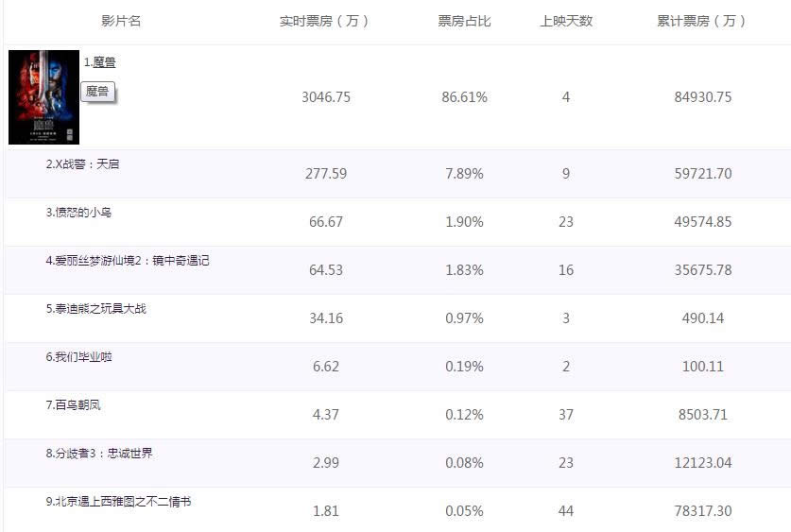The height and width of the screenshot is (532, 791).
Task: Open 北京遇上西雅图之不二情书 movie link
Action: 119,501
